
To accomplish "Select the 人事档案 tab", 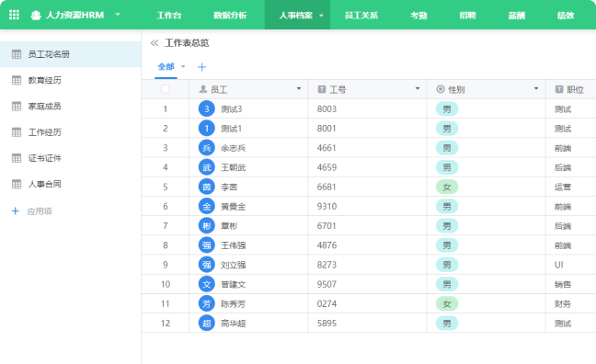I will 295,16.
